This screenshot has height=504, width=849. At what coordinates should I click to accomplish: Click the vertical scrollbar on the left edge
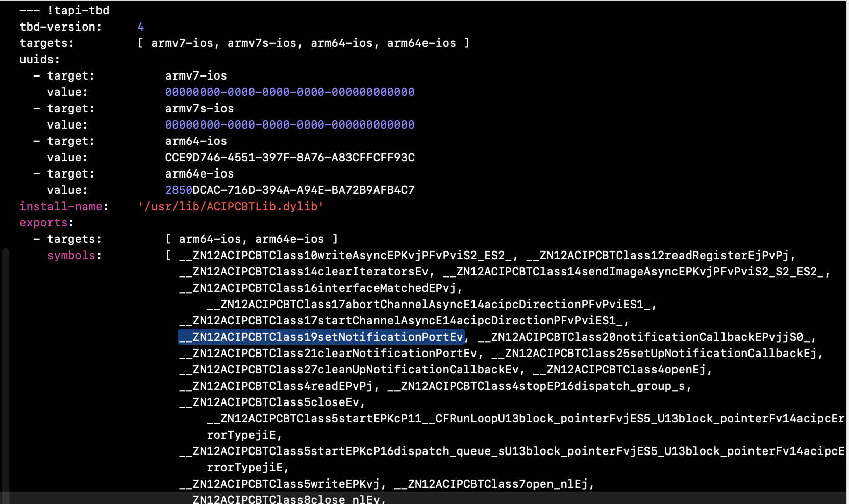5,375
